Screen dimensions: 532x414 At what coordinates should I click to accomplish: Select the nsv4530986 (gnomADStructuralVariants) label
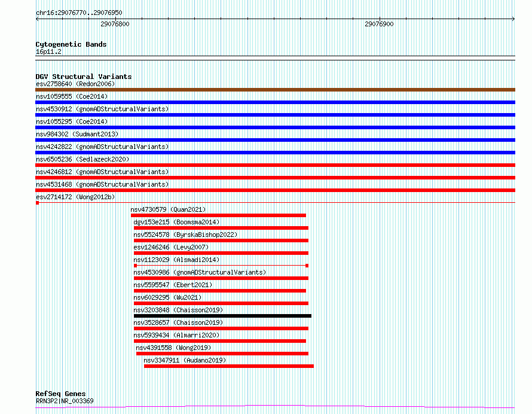[x=200, y=272]
